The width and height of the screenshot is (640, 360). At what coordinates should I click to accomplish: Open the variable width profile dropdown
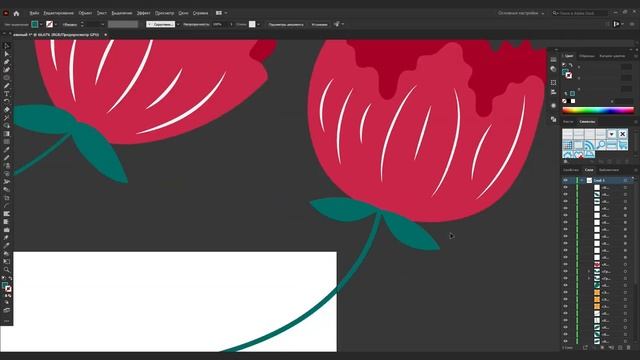coord(123,24)
